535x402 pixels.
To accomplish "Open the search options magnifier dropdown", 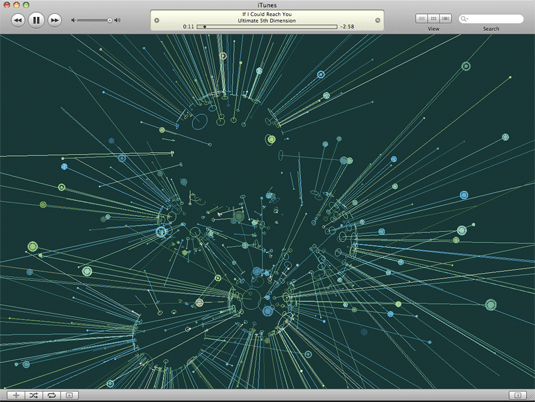I will pyautogui.click(x=464, y=19).
